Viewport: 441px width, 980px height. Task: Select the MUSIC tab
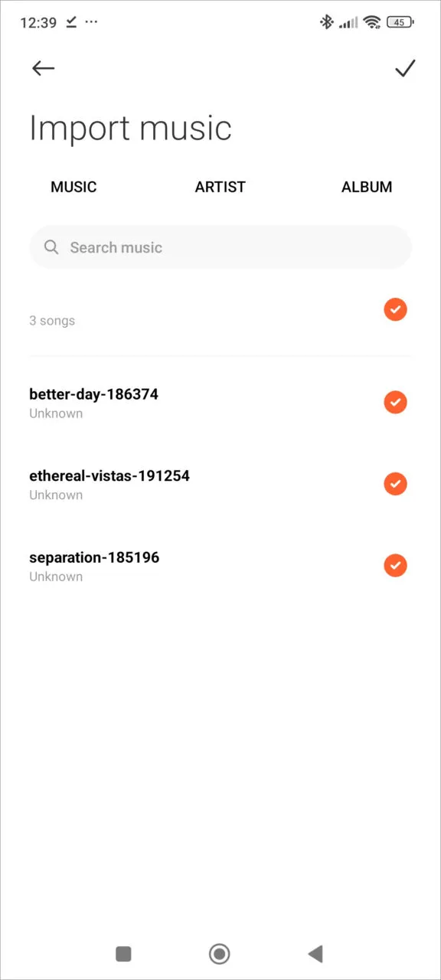coord(73,187)
